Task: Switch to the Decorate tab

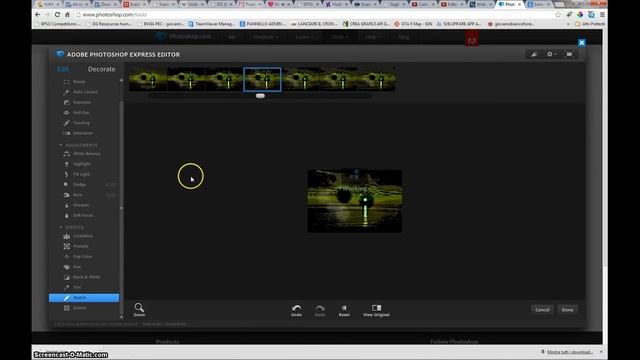Action: pyautogui.click(x=101, y=69)
